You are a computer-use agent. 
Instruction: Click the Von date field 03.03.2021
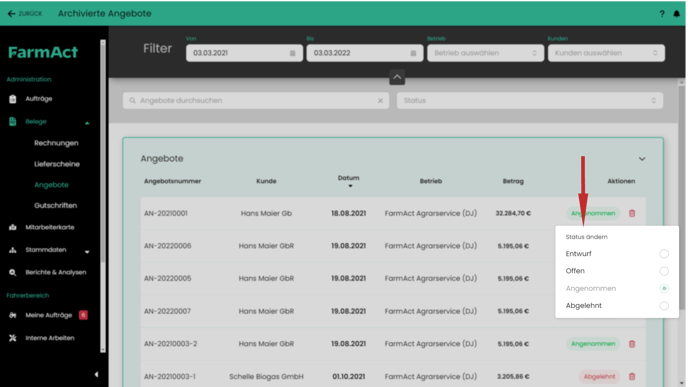point(244,53)
